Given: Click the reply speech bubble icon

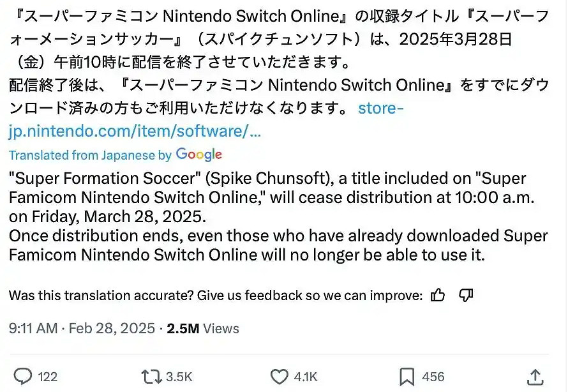Looking at the screenshot, I should click(x=24, y=376).
